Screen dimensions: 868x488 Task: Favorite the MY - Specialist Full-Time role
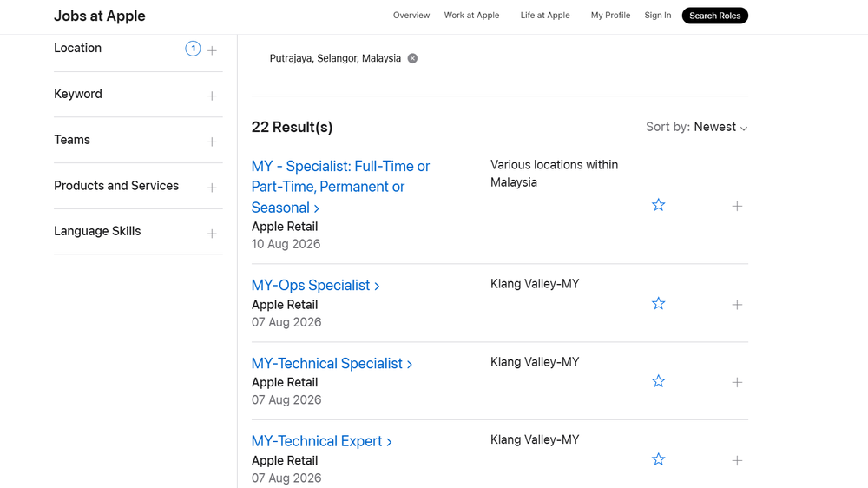click(x=658, y=205)
